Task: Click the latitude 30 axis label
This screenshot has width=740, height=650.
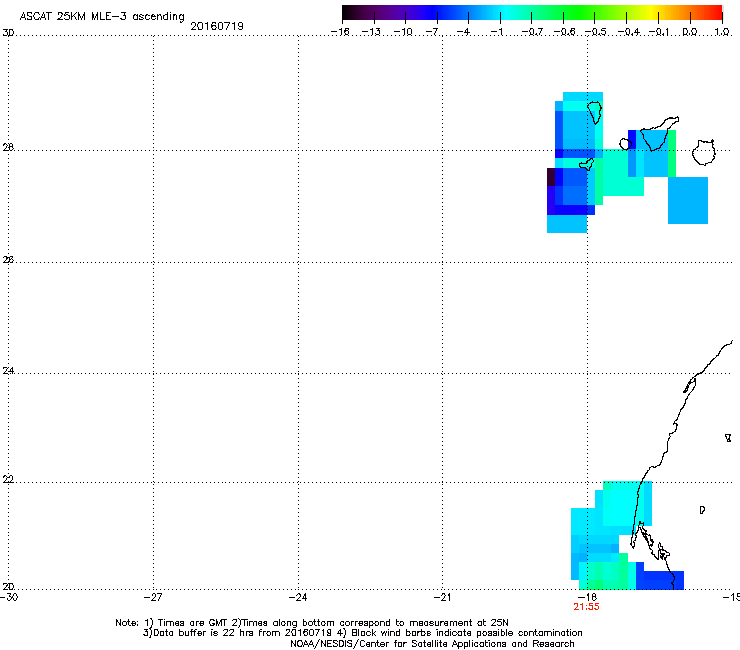Action: point(8,33)
